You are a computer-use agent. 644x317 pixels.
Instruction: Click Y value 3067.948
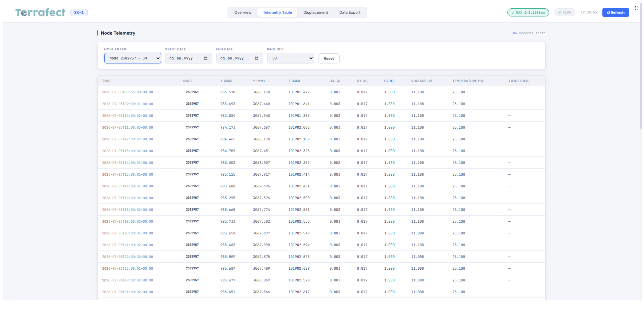click(261, 116)
